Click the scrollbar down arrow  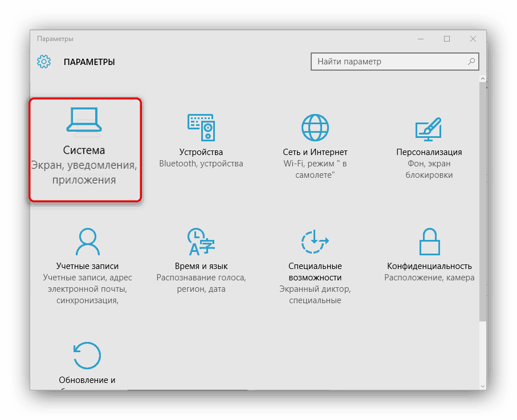483,386
